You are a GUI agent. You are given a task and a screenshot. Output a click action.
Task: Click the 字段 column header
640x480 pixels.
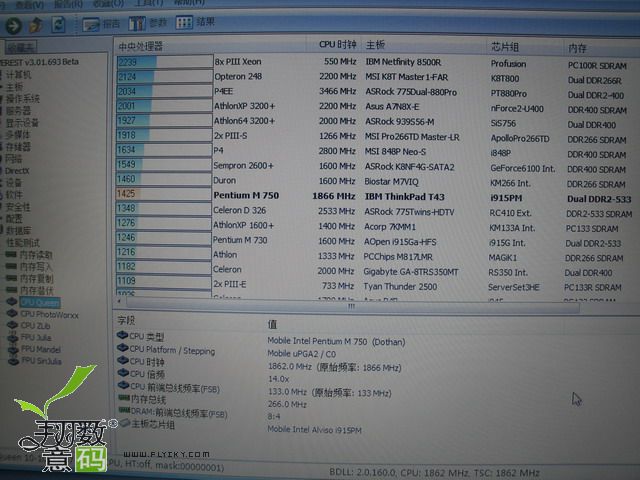coord(126,320)
